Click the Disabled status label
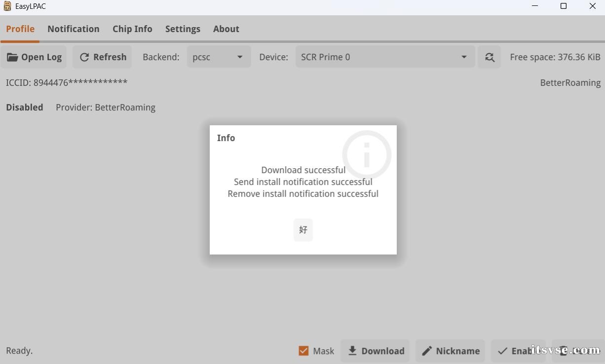The image size is (605, 364). click(25, 108)
